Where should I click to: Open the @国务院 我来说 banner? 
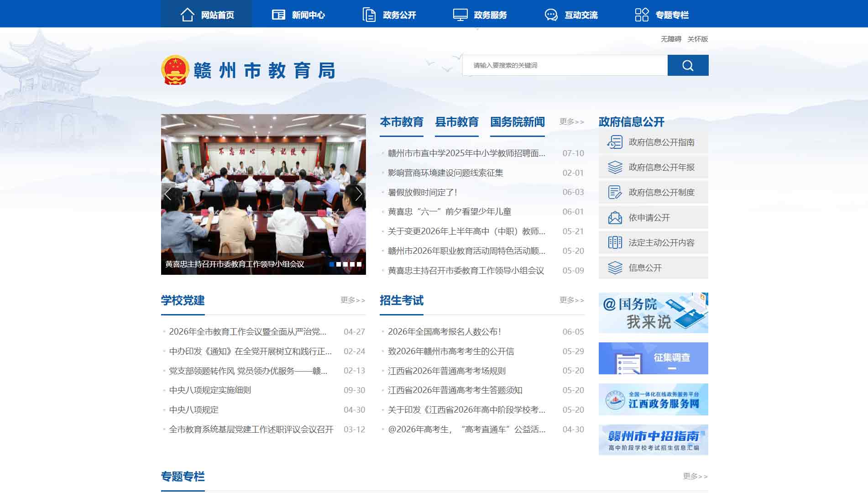[x=654, y=313]
